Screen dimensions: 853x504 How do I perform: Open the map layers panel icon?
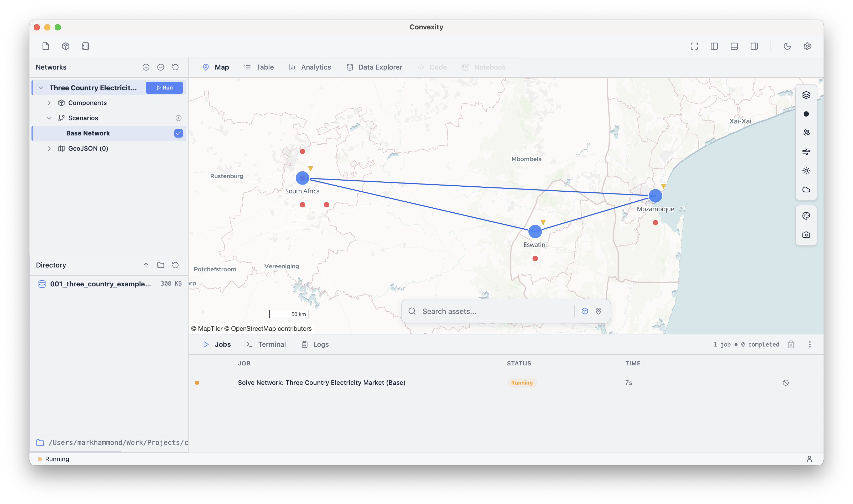point(806,95)
